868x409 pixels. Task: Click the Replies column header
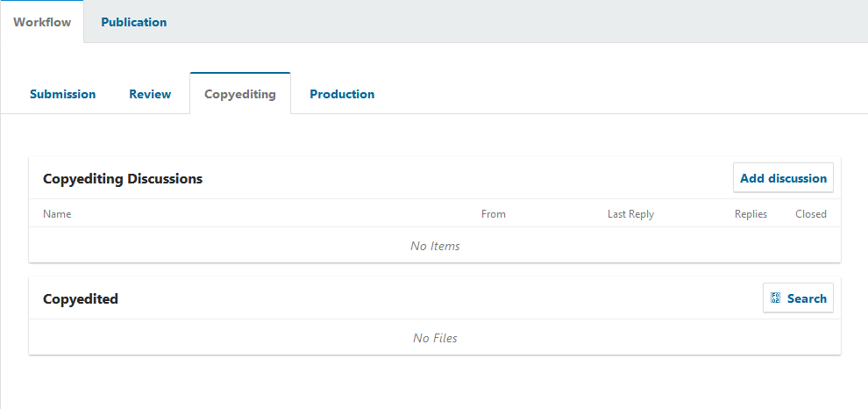click(x=751, y=214)
